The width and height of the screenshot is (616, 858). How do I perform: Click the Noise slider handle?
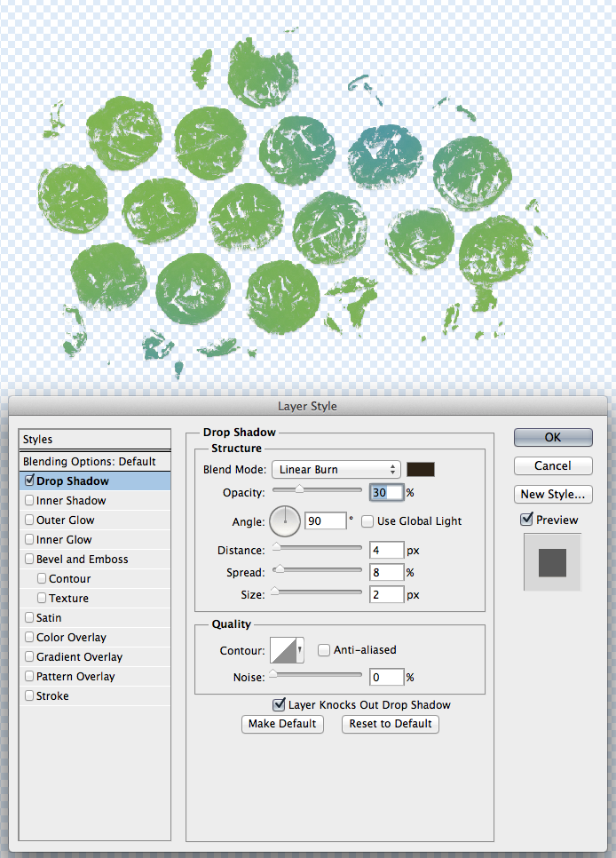click(x=272, y=673)
